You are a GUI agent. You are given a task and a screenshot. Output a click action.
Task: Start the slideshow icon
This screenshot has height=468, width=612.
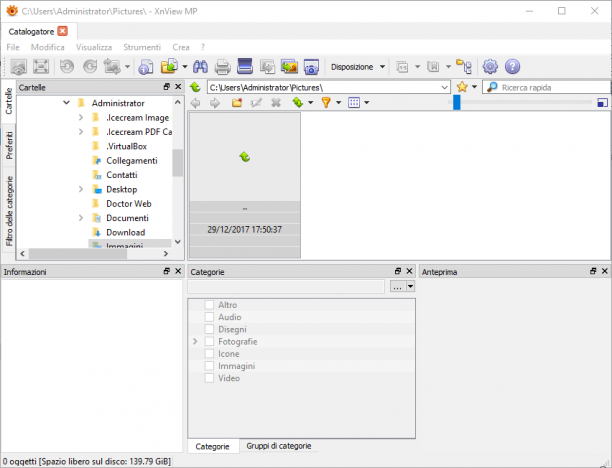point(289,67)
